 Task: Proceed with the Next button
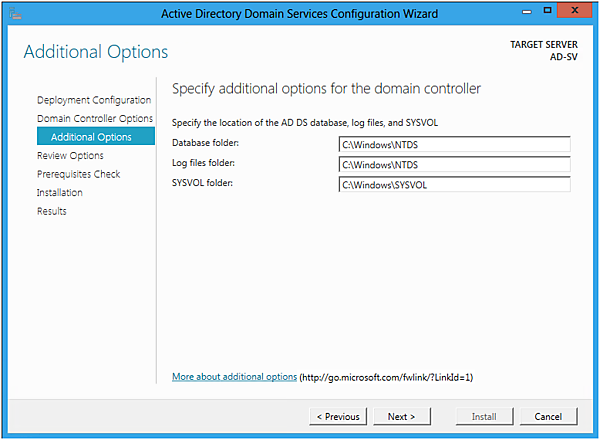point(402,416)
